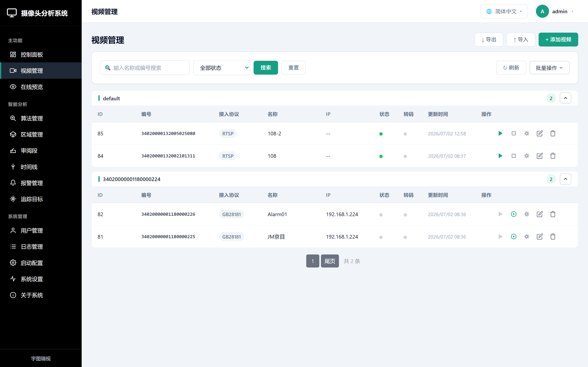Click the 添加视频 button
This screenshot has width=588, height=367.
(558, 40)
